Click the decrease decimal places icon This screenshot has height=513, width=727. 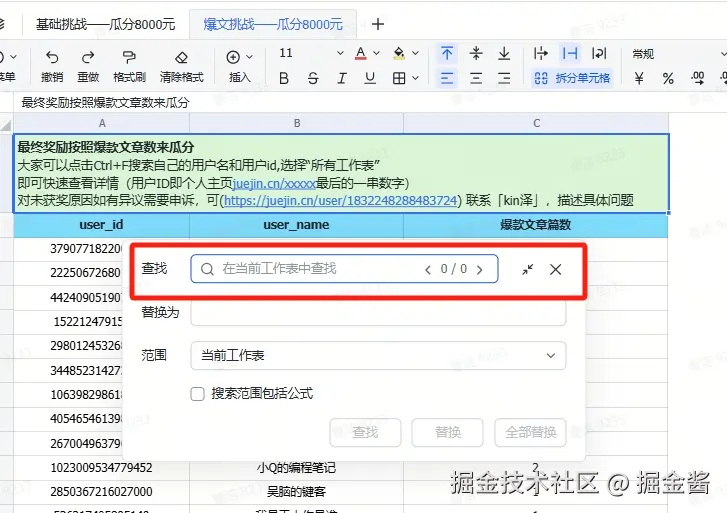(x=698, y=78)
